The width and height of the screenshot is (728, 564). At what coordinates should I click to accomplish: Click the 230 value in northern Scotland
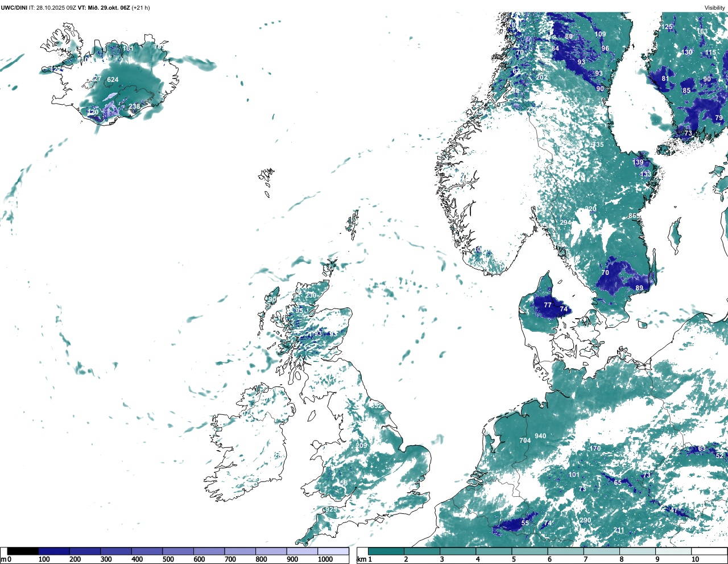(x=311, y=295)
